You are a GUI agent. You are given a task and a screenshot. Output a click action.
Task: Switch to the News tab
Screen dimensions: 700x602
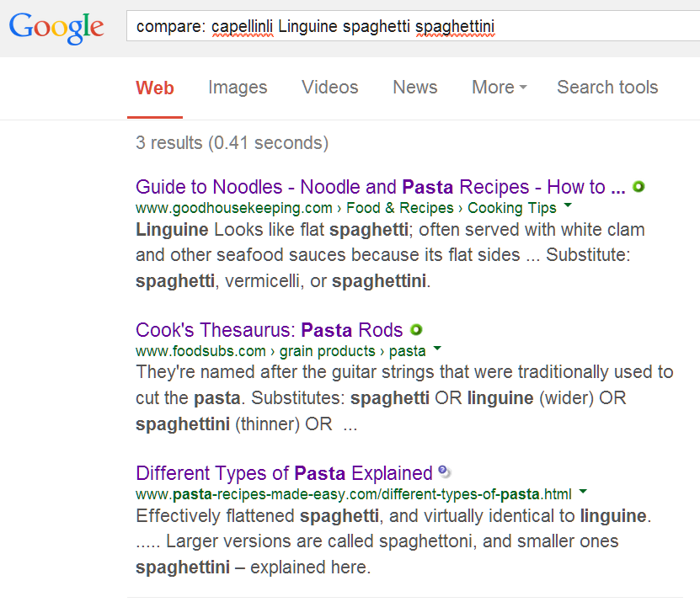(414, 87)
